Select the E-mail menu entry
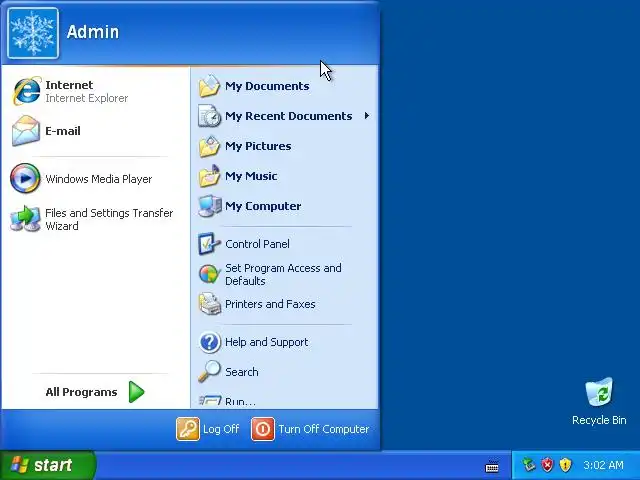 (63, 131)
